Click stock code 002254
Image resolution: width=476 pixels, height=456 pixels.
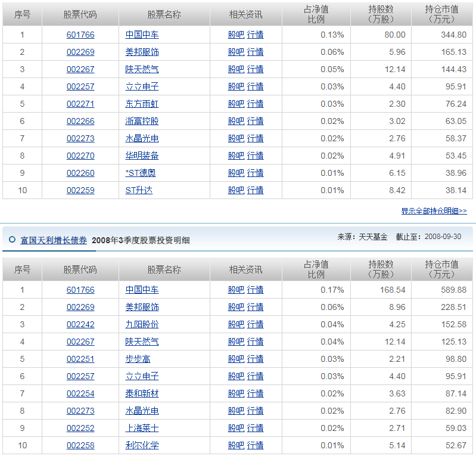pos(80,394)
